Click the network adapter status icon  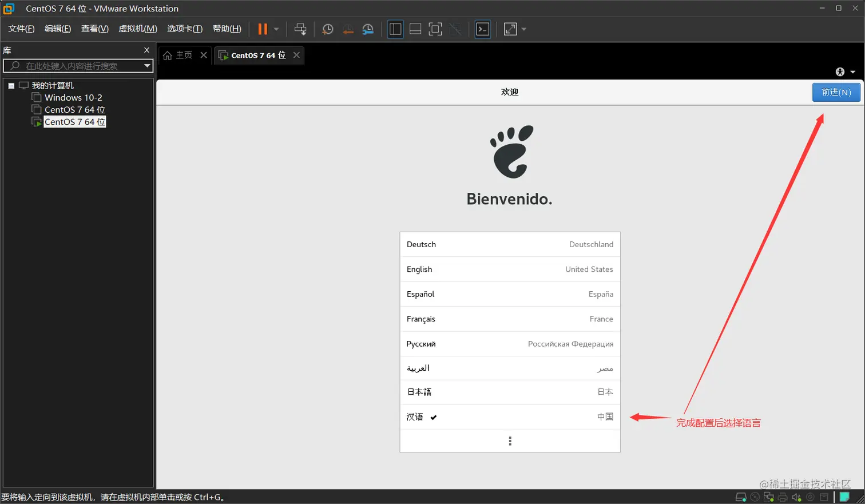coord(769,497)
